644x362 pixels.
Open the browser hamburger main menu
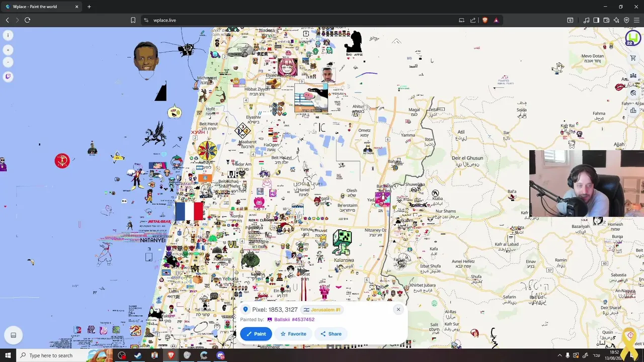click(x=636, y=20)
